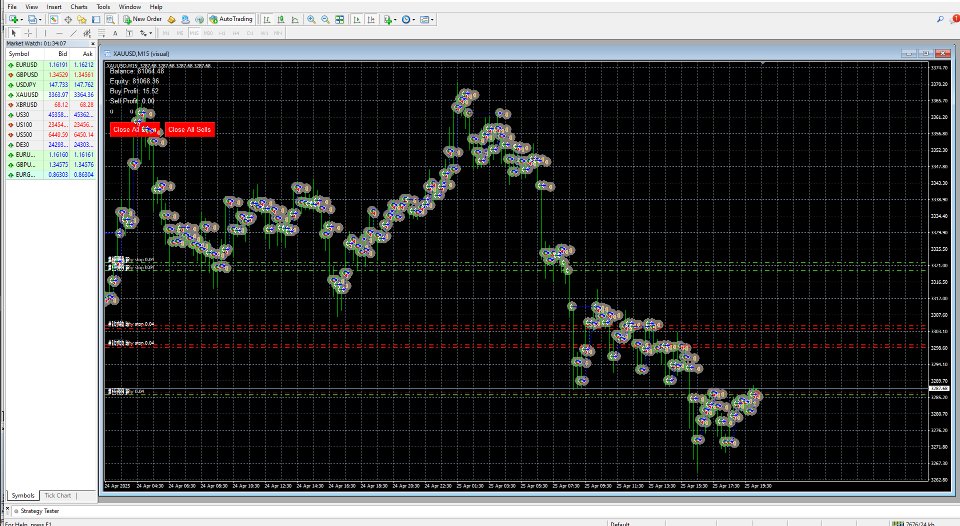
Task: Switch to the Tick Chart tab
Action: [58, 495]
